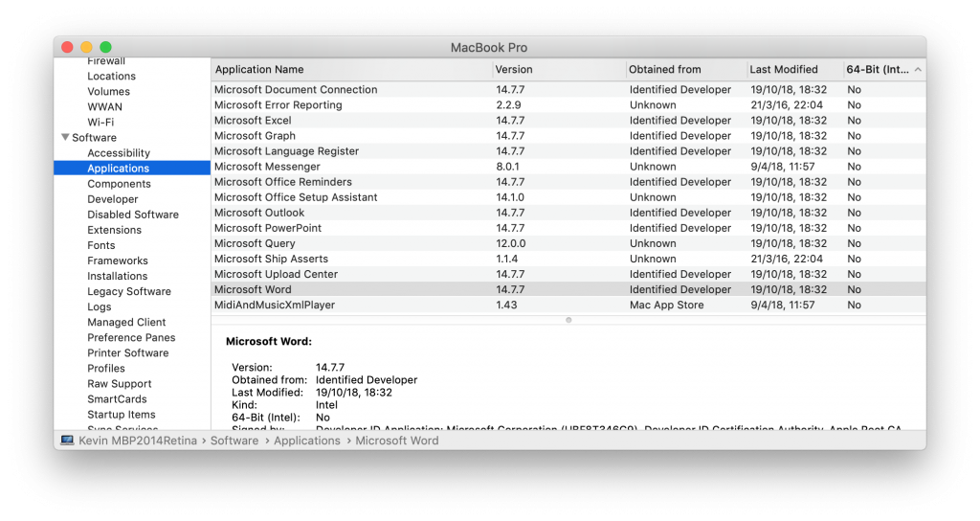Select Applications in the sidebar
980x521 pixels.
tap(132, 169)
